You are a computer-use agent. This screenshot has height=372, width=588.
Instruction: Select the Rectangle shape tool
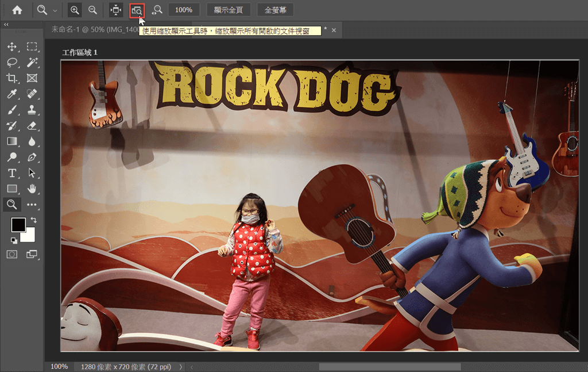(x=12, y=189)
